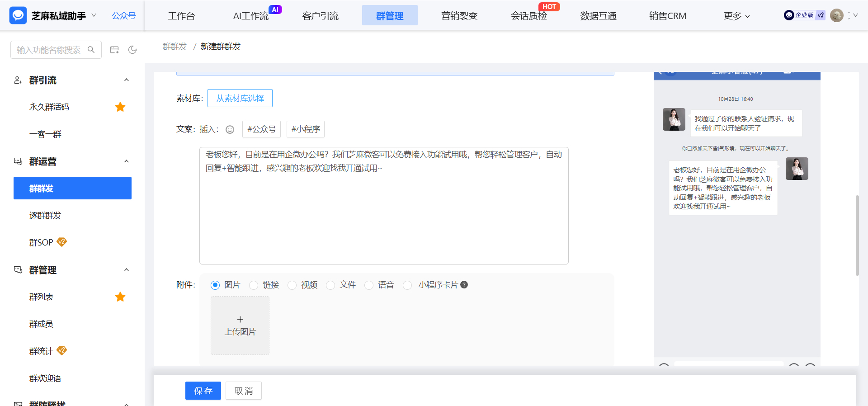The width and height of the screenshot is (868, 406).
Task: Switch to the 工作台 tab
Action: pos(181,16)
